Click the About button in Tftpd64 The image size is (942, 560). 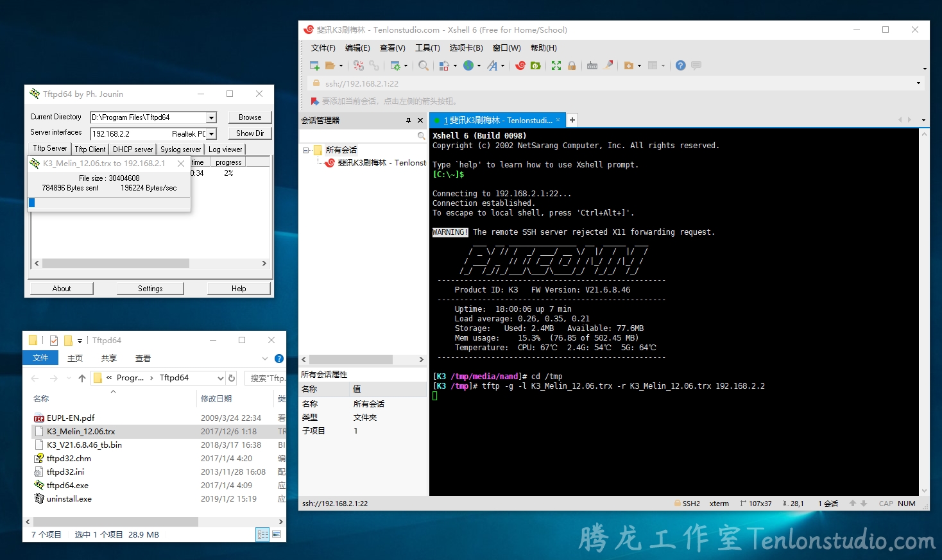(x=62, y=289)
